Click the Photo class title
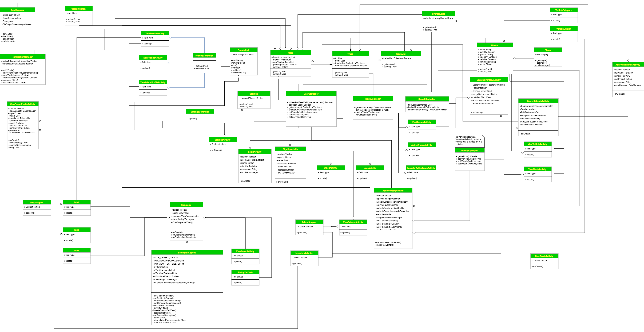Image resolution: width=644 pixels, height=332 pixels. coord(547,50)
